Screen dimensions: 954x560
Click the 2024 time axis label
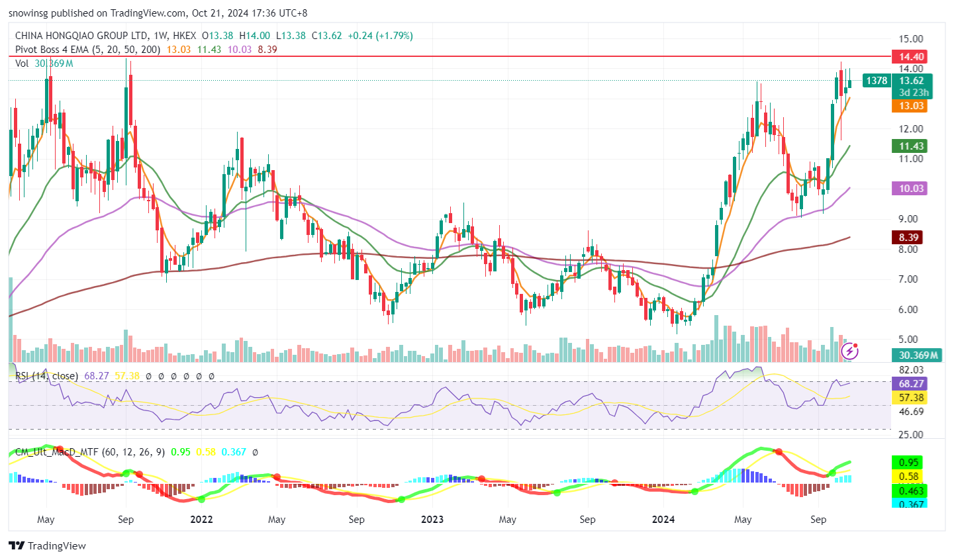coord(663,520)
